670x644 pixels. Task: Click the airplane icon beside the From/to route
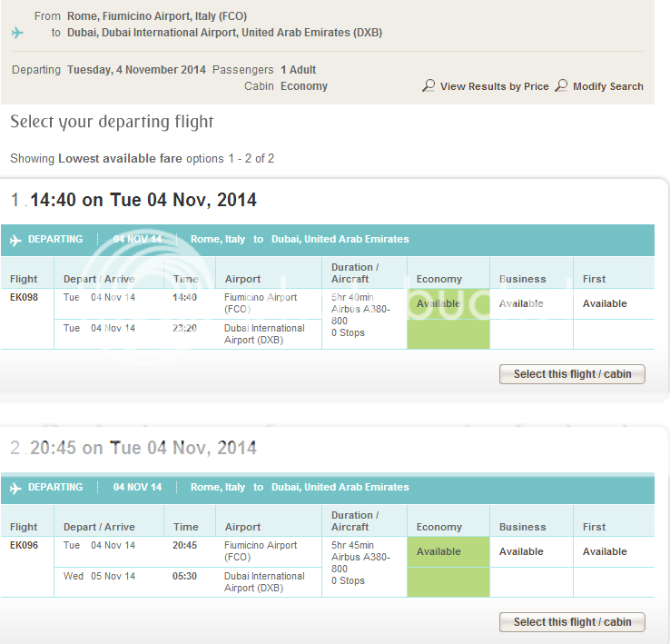pyautogui.click(x=17, y=33)
